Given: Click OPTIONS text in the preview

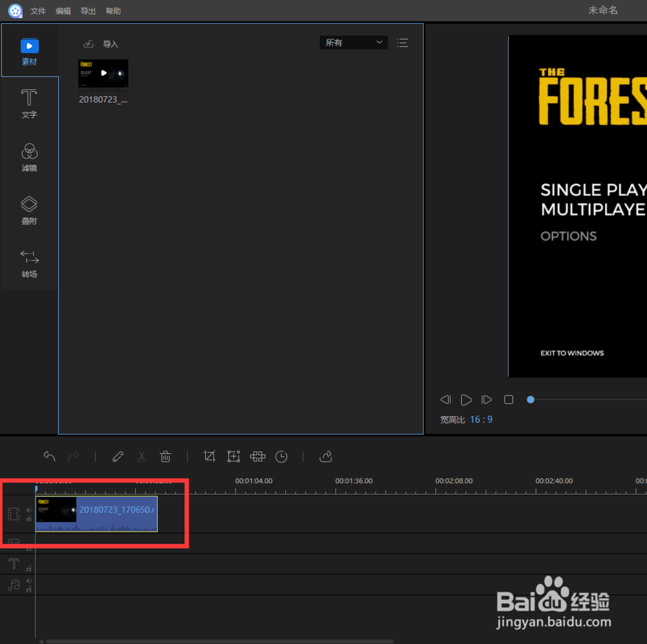Looking at the screenshot, I should (x=569, y=236).
